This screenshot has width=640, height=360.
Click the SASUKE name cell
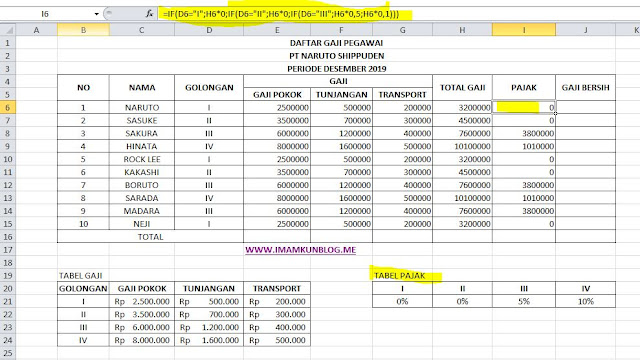coord(142,120)
